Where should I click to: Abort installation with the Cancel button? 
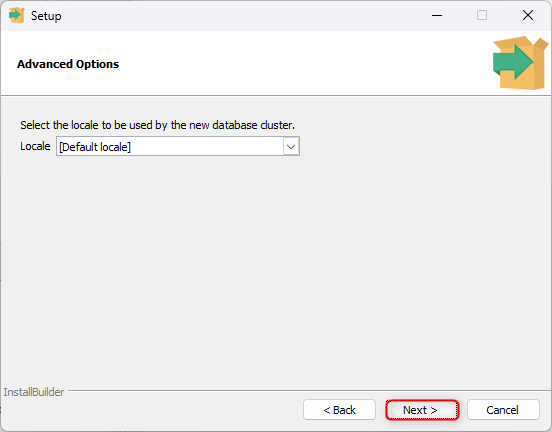[503, 410]
